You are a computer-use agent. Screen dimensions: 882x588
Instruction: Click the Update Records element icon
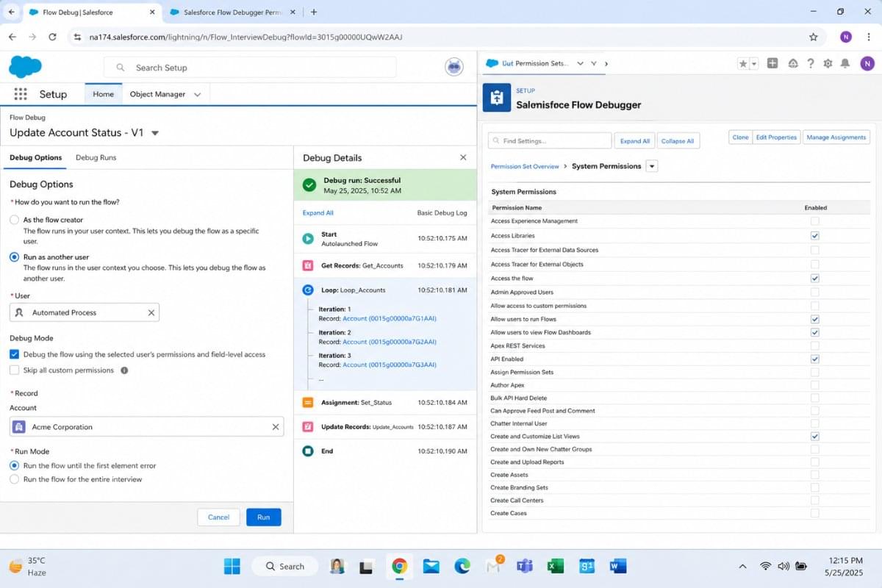[x=308, y=427]
